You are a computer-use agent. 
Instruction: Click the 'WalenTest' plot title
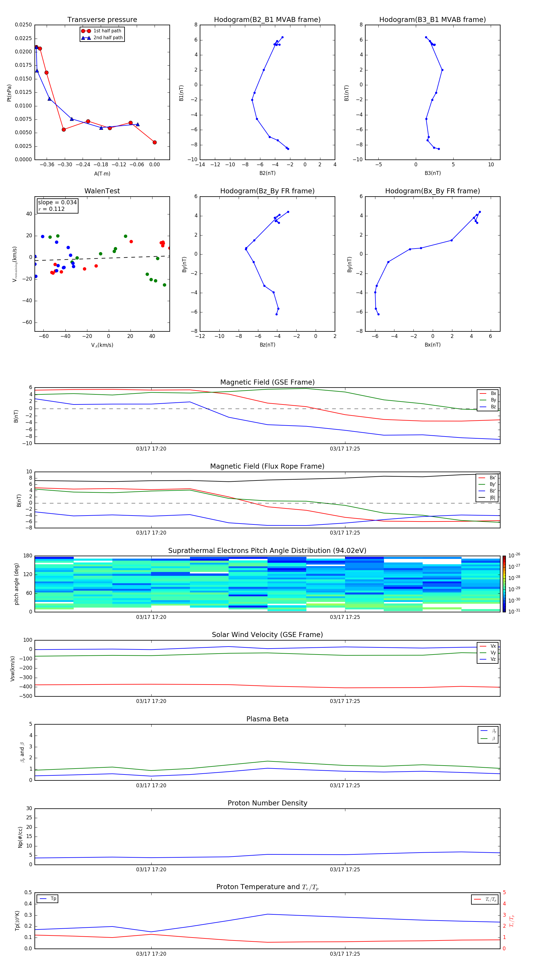(102, 191)
